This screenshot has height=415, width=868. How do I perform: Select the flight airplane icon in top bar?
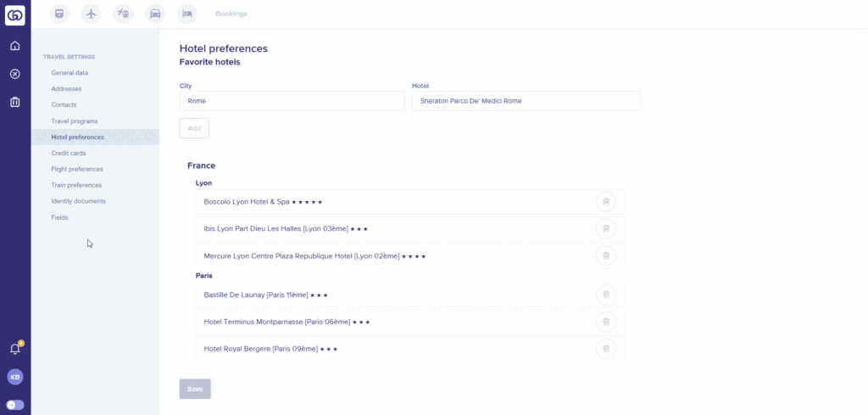click(x=92, y=13)
